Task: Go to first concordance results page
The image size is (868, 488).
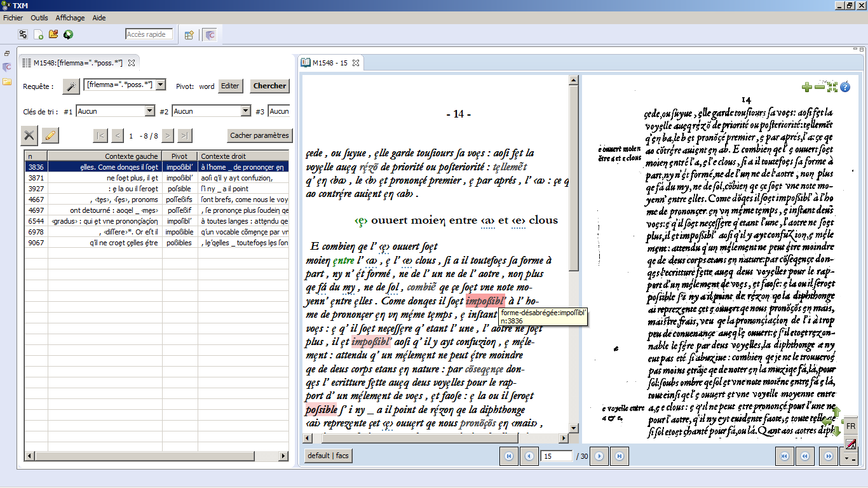Action: coord(100,135)
